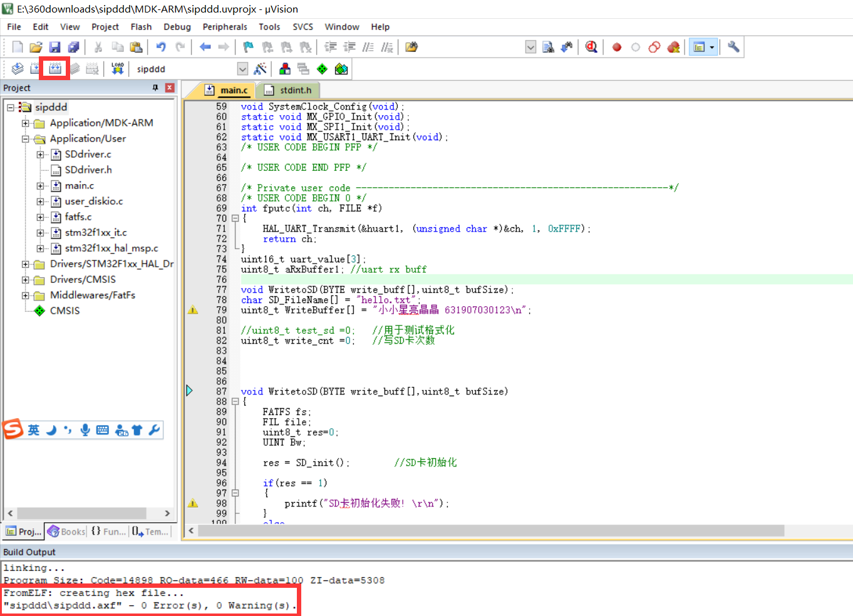
Task: Click the Rebuild all target files icon
Action: click(x=55, y=69)
